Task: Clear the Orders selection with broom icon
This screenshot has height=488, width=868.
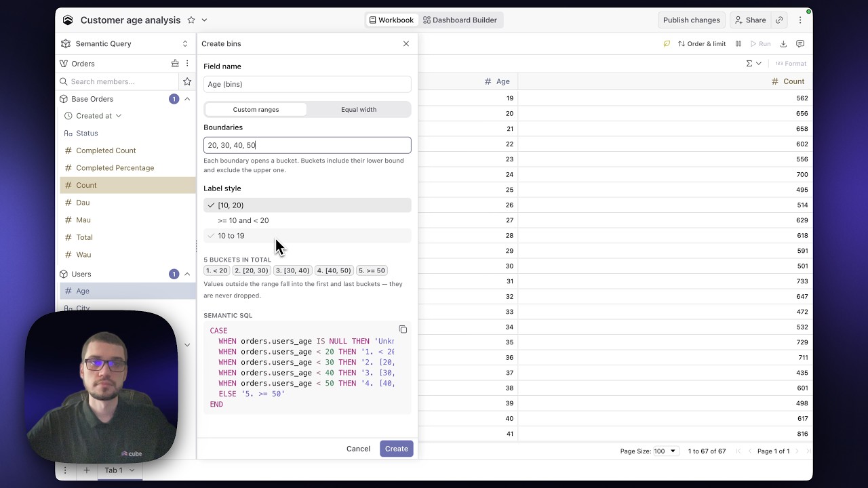Action: [175, 64]
